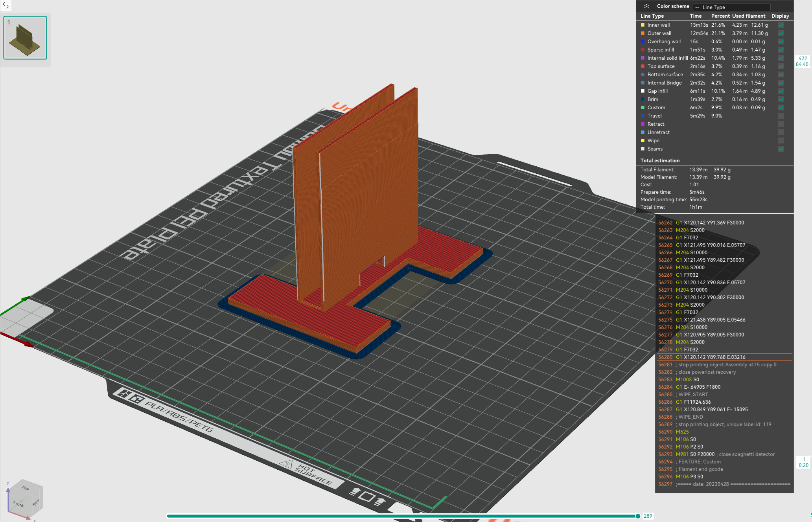Viewport: 812px width, 522px height.
Task: Click the bottom layer slider handle 1
Action: pos(803,462)
